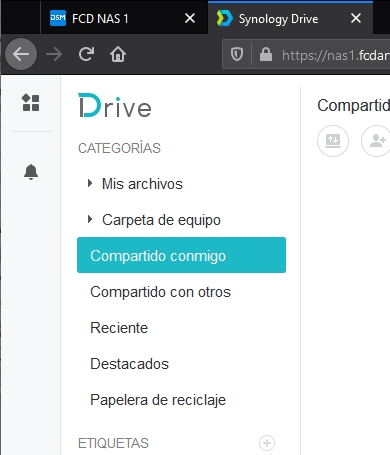Image resolution: width=390 pixels, height=455 pixels.
Task: Select Compartido conmigo category
Action: click(x=181, y=255)
